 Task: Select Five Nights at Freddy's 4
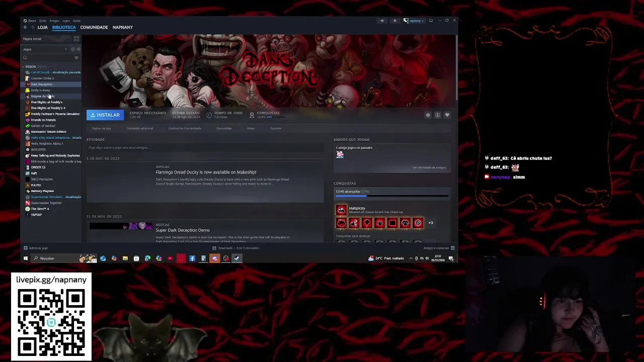pos(48,108)
